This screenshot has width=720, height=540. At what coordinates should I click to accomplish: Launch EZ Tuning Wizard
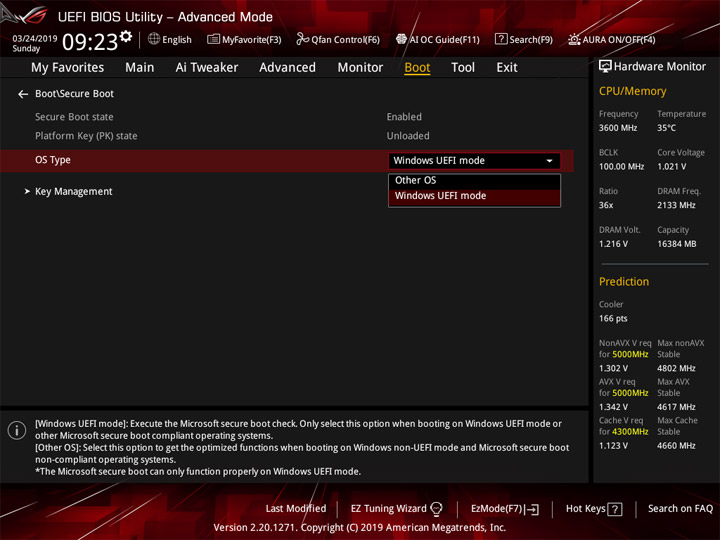[388, 509]
